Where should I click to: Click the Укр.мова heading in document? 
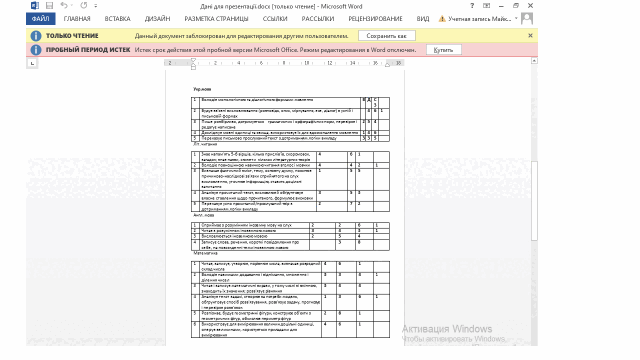tap(202, 89)
